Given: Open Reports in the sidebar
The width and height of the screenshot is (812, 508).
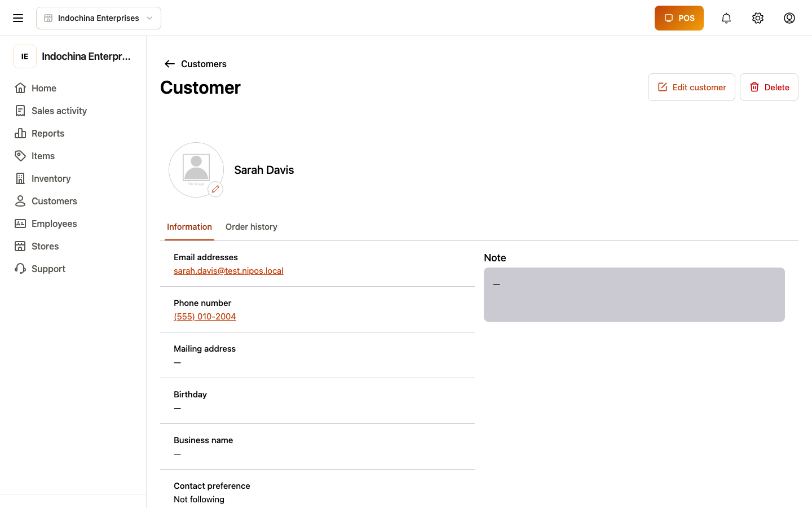Looking at the screenshot, I should tap(48, 133).
